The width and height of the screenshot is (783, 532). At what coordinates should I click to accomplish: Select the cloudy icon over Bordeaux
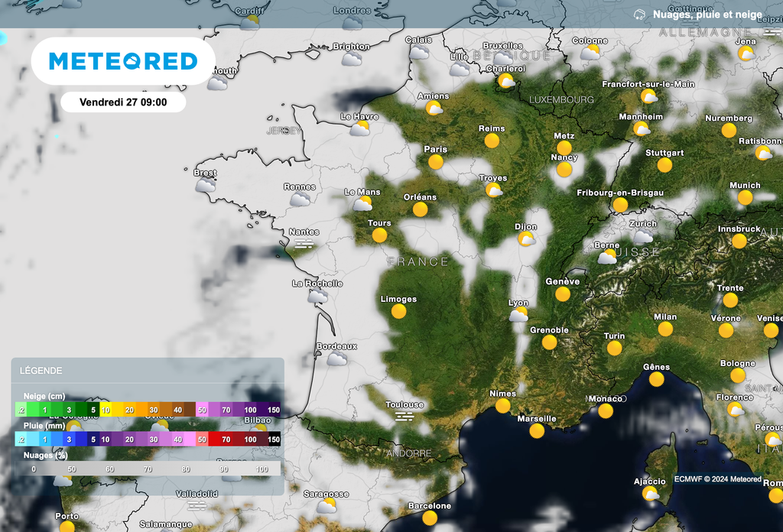[x=337, y=358]
